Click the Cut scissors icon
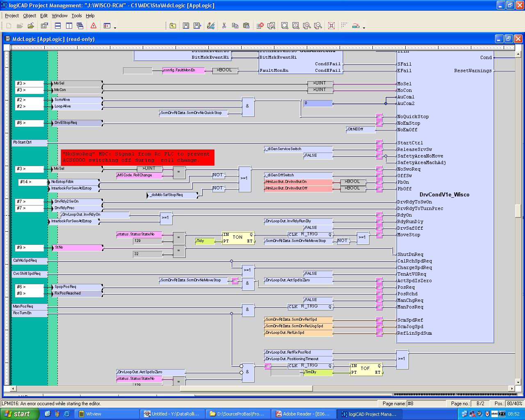Image resolution: width=525 pixels, height=420 pixels. (x=224, y=26)
